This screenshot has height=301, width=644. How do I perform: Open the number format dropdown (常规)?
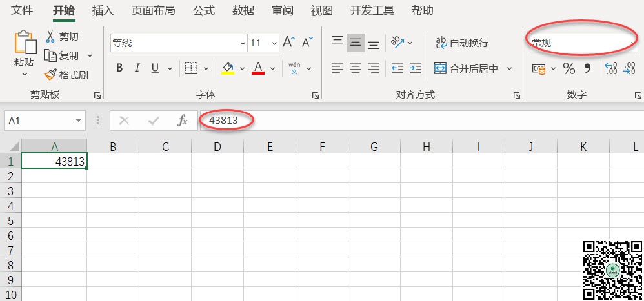(x=632, y=43)
